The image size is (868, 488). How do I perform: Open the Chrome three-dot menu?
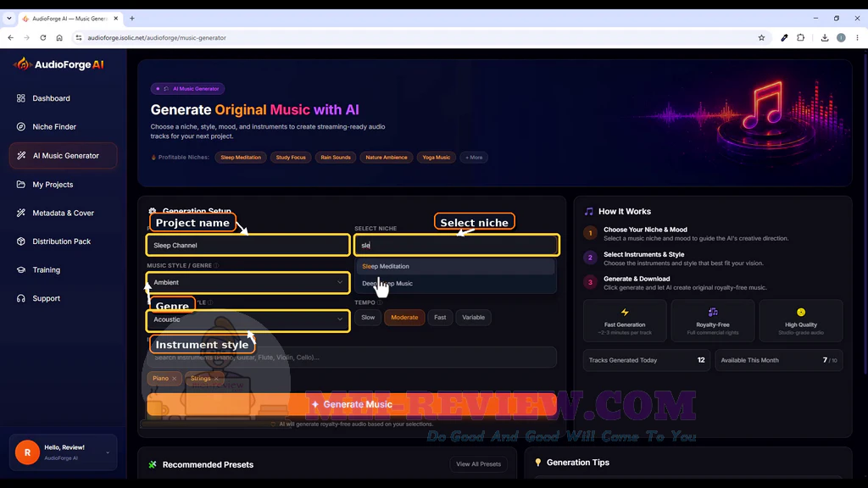(x=858, y=37)
